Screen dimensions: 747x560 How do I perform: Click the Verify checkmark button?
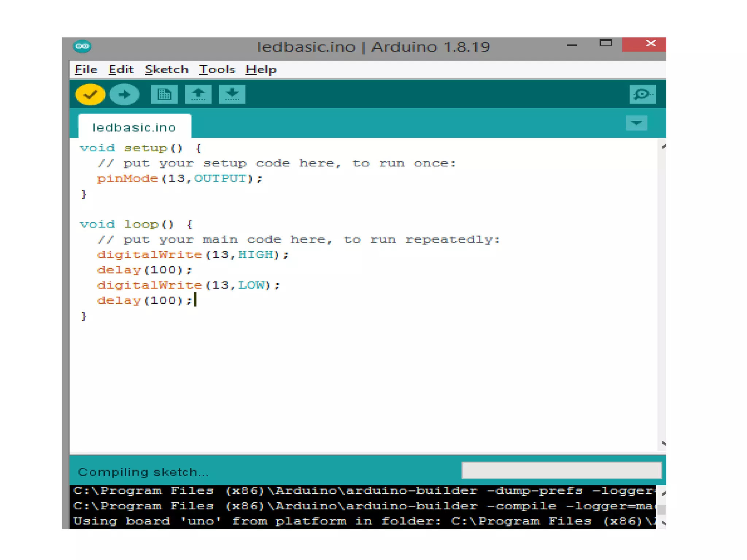[90, 95]
